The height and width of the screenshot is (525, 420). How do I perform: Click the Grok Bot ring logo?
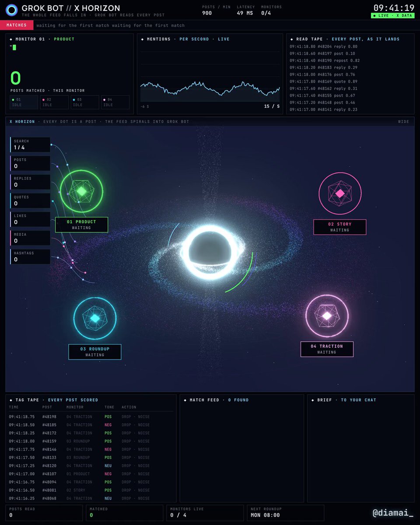(x=11, y=10)
